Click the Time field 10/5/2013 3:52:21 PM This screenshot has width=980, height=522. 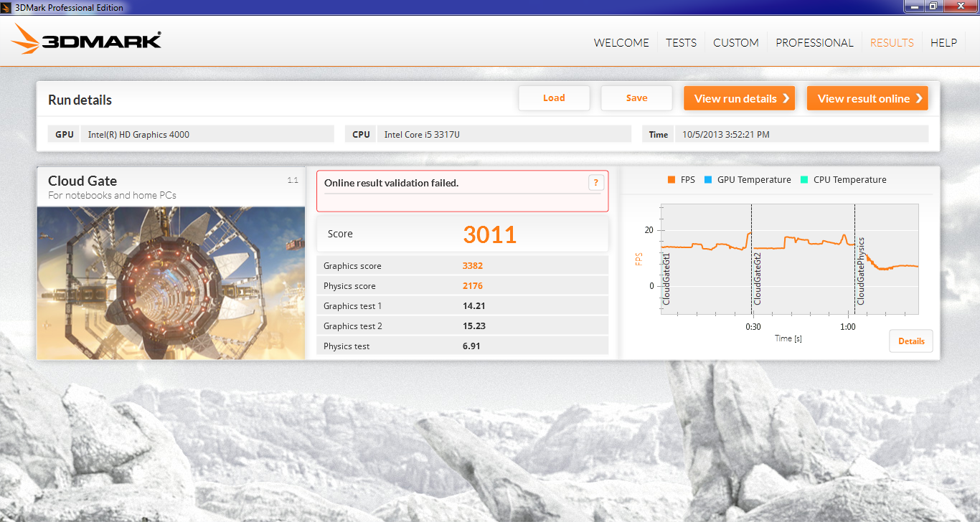(801, 134)
